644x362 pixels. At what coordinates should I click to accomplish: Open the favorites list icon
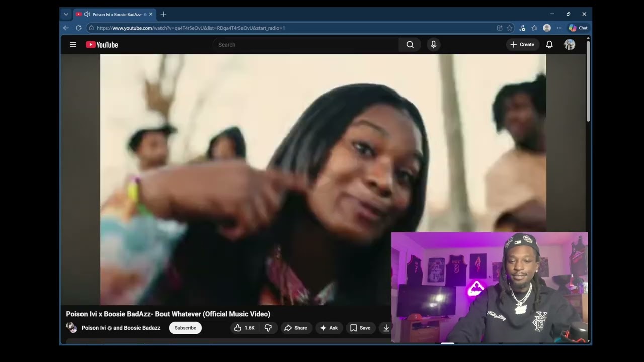tap(534, 28)
